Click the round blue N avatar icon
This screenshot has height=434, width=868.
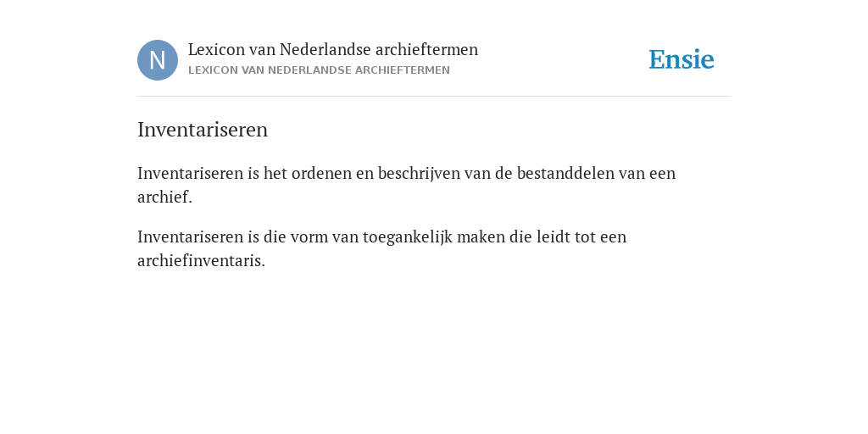(158, 60)
